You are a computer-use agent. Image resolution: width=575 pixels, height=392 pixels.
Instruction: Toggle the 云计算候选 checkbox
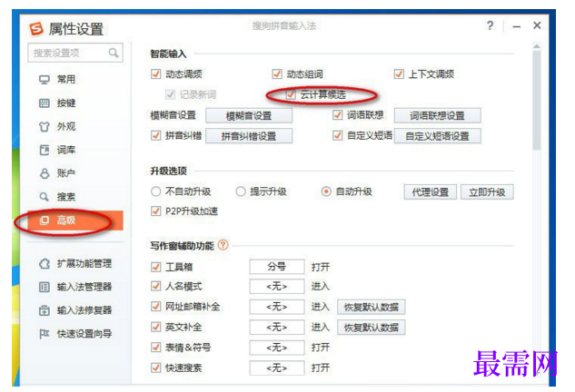click(x=291, y=94)
